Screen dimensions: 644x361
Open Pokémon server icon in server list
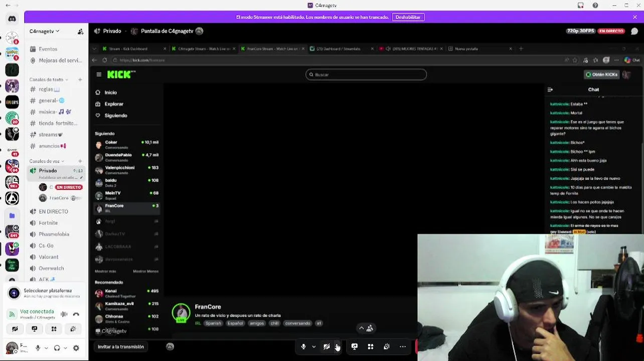(x=12, y=54)
